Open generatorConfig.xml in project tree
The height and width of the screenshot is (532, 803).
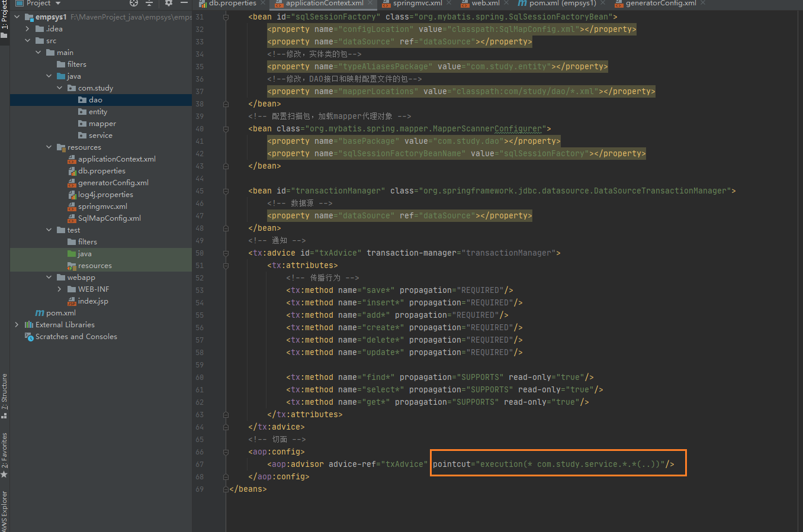(x=108, y=183)
